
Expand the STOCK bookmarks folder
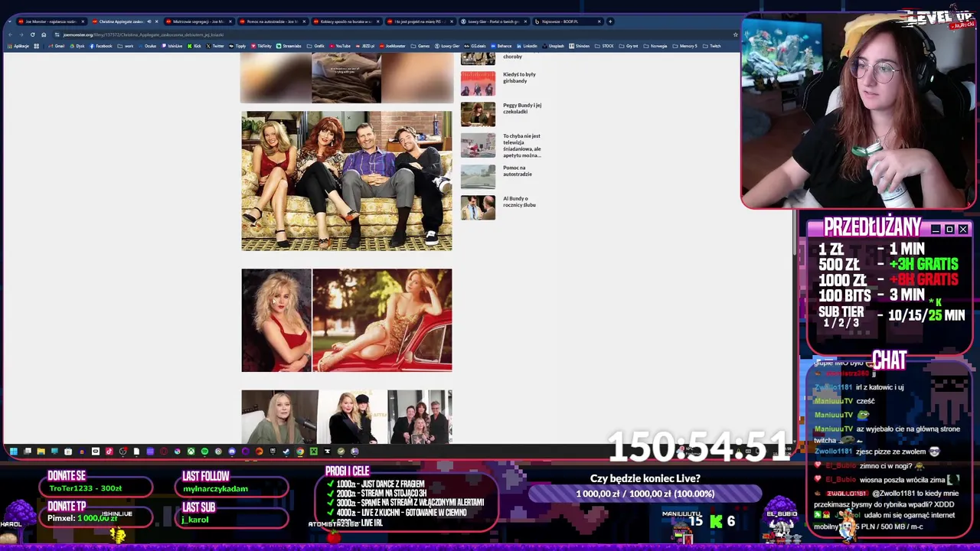coord(604,46)
